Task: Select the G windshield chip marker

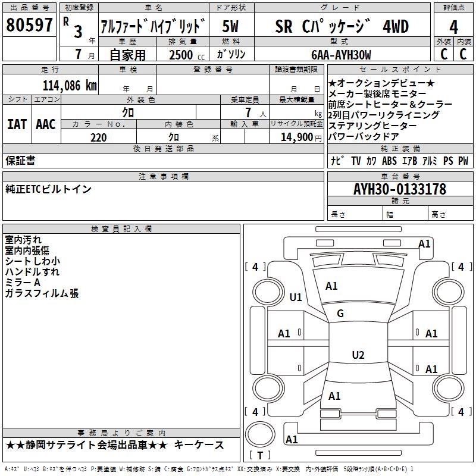Action: (340, 314)
